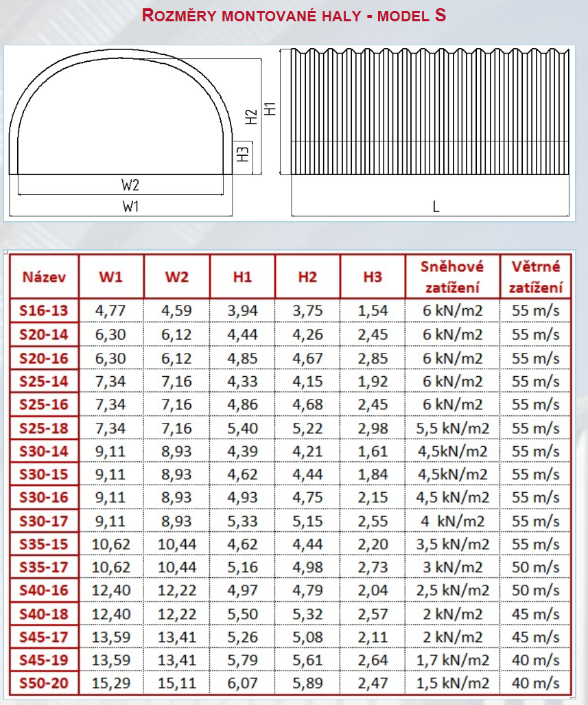Select the S25-16 row name
Viewport: 588px width, 705px height.
click(44, 404)
